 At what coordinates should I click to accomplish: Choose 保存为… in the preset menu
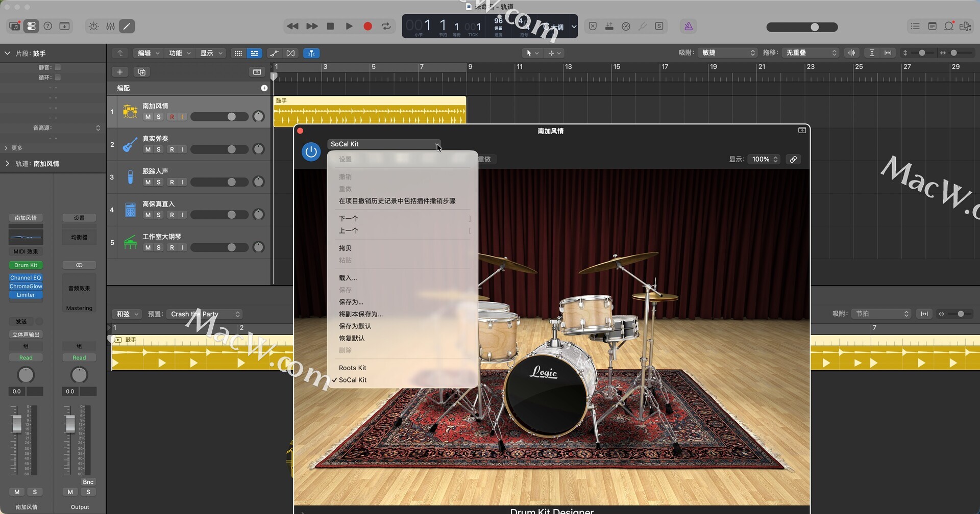(x=351, y=302)
